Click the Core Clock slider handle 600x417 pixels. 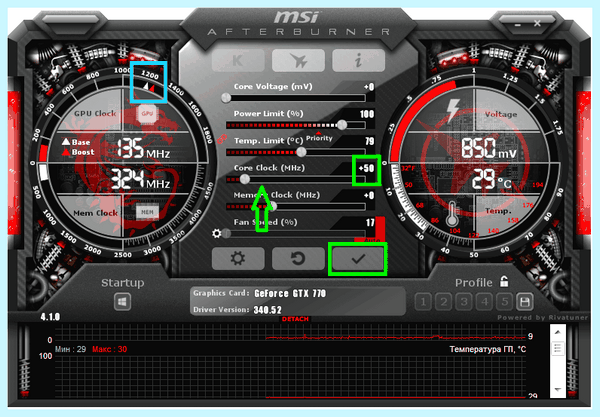tap(245, 179)
